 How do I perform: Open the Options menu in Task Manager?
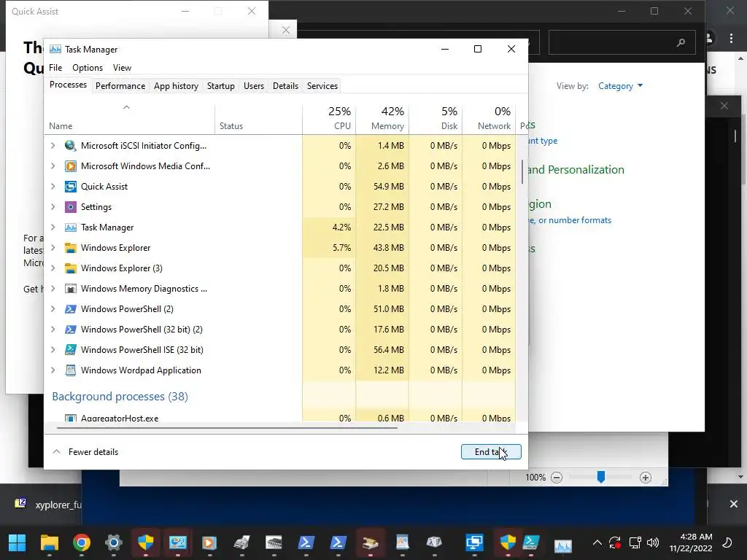tap(88, 68)
